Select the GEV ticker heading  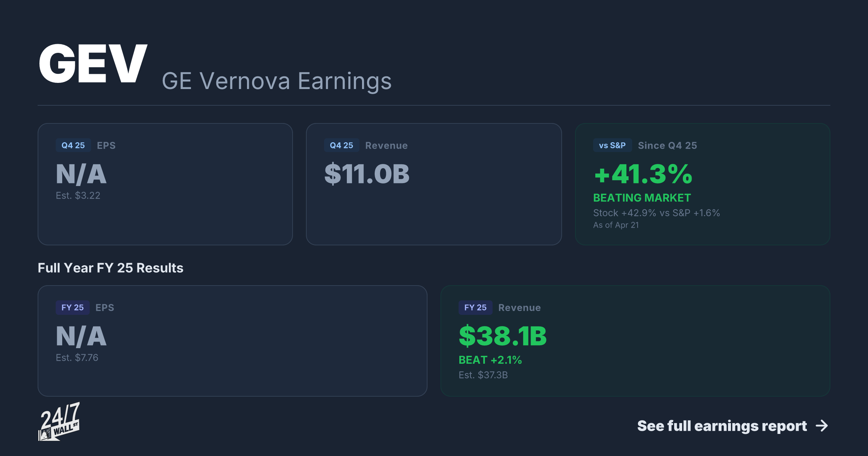pyautogui.click(x=93, y=64)
